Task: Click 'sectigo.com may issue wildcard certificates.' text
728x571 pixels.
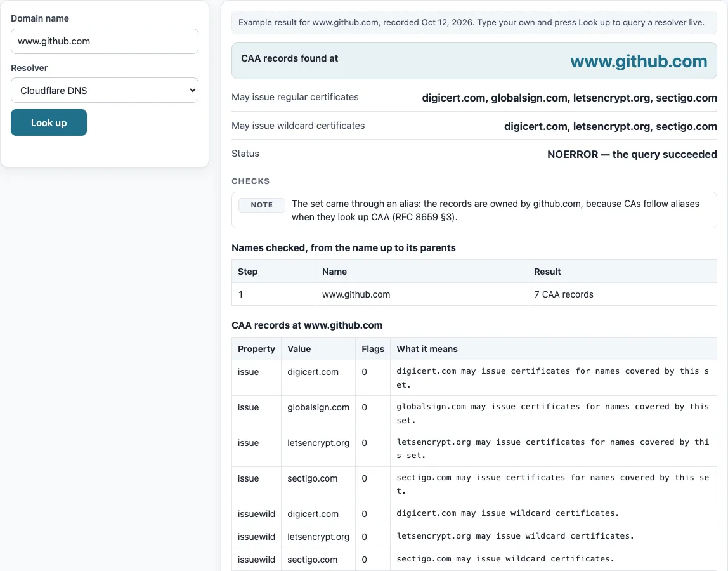Action: pyautogui.click(x=505, y=558)
